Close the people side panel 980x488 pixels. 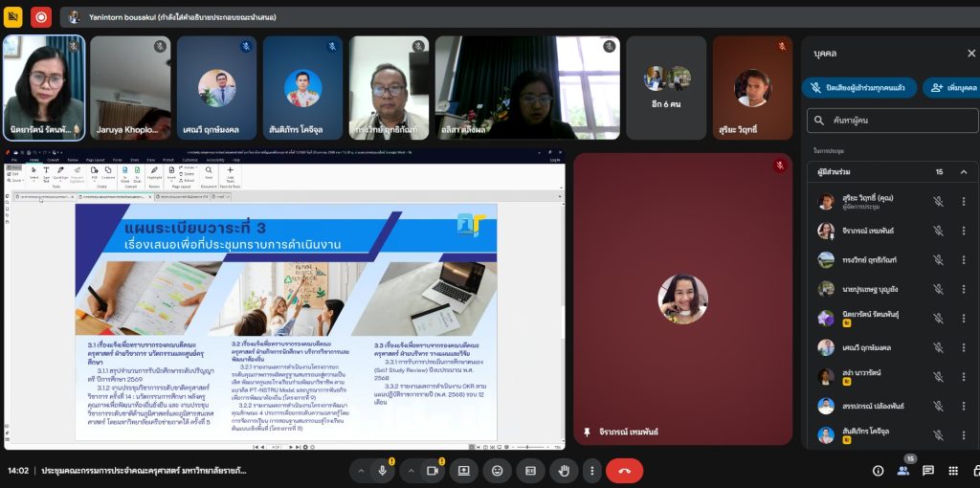970,54
